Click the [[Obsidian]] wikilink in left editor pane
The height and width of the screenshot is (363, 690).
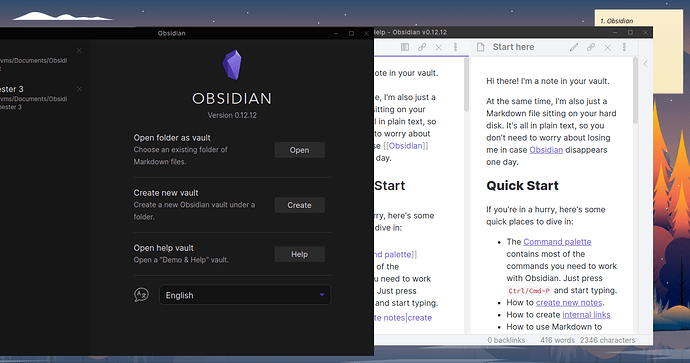coord(405,146)
